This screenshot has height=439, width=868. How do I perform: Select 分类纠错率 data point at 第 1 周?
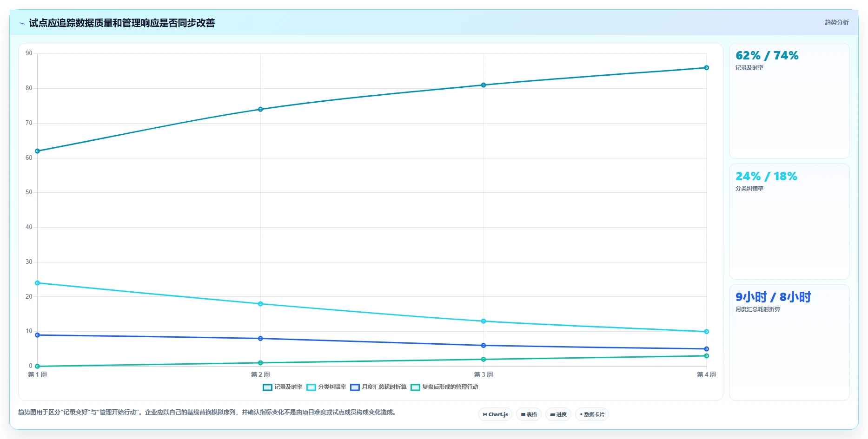(x=38, y=283)
